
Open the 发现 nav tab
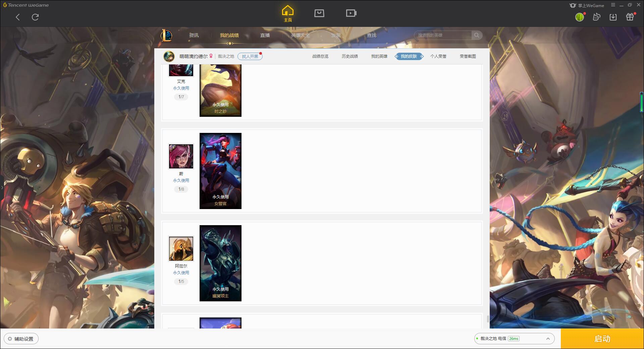click(x=336, y=35)
